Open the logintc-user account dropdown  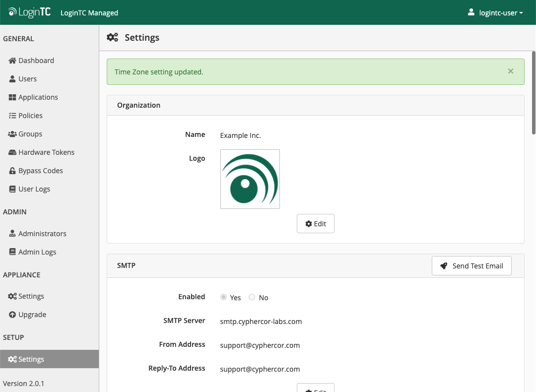[x=495, y=12]
